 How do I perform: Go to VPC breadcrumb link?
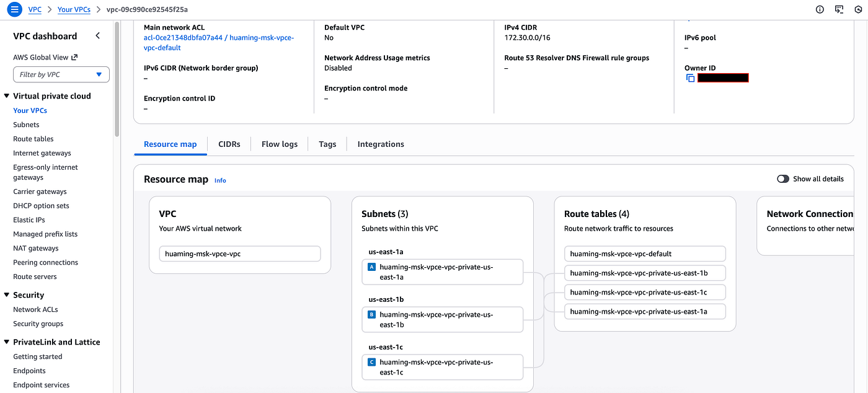click(x=35, y=10)
